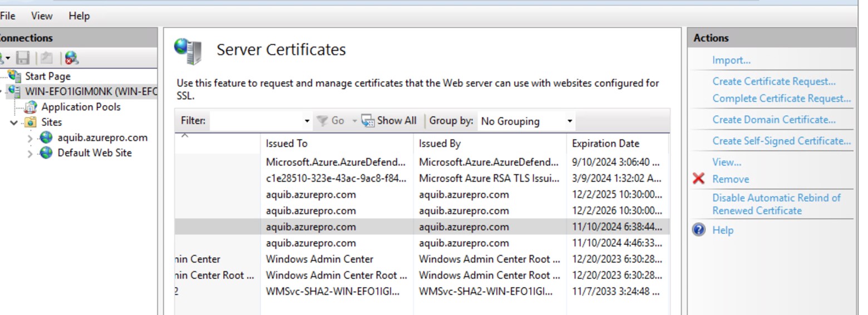Click Create Domain Certificate... link
This screenshot has height=315, width=868.
click(x=774, y=120)
